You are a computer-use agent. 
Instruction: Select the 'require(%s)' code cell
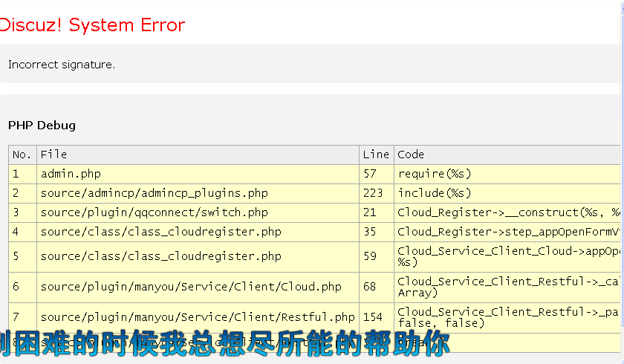507,175
